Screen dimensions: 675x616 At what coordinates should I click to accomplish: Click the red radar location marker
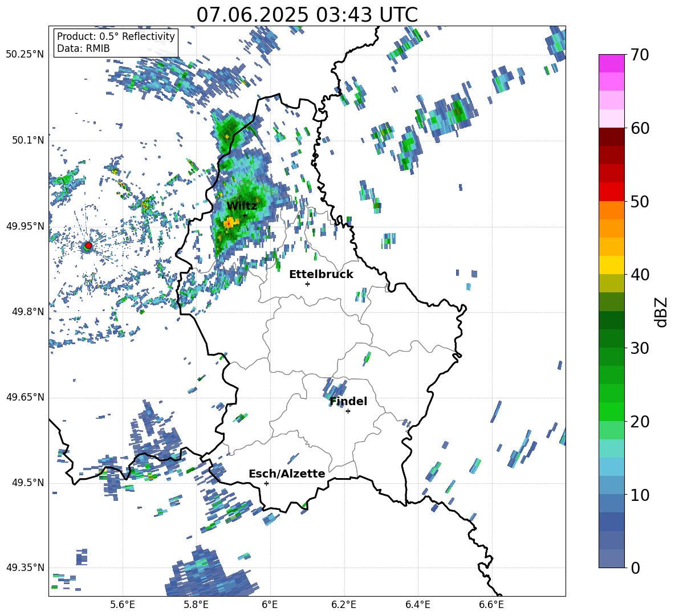(x=88, y=246)
